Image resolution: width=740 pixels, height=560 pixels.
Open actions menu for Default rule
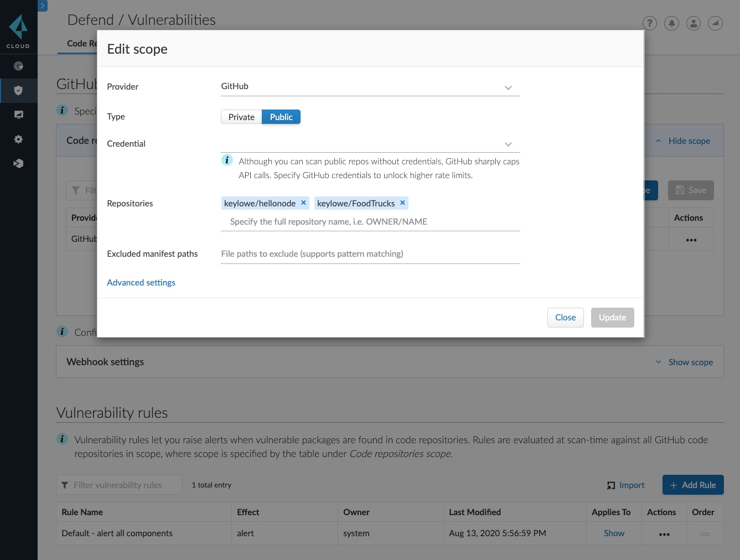[664, 535]
